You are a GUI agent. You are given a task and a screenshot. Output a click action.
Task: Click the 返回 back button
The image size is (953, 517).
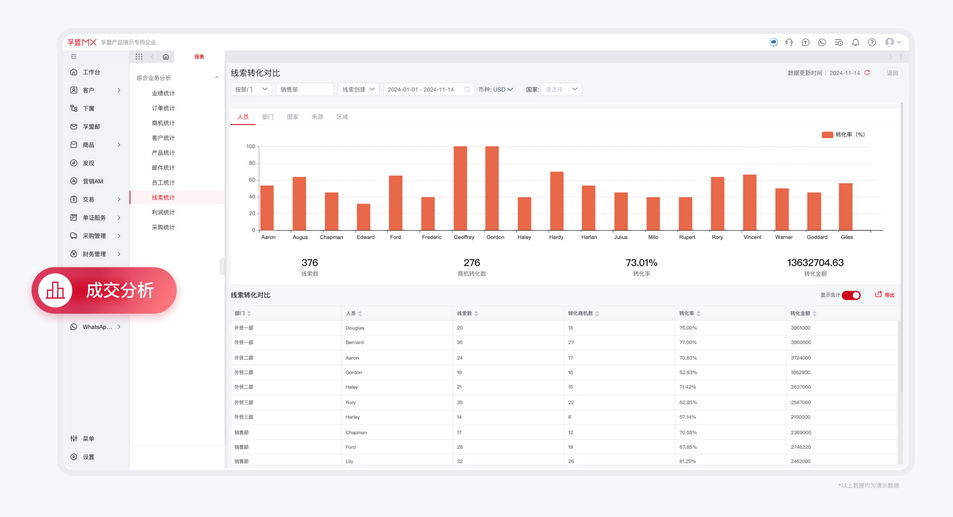point(892,73)
